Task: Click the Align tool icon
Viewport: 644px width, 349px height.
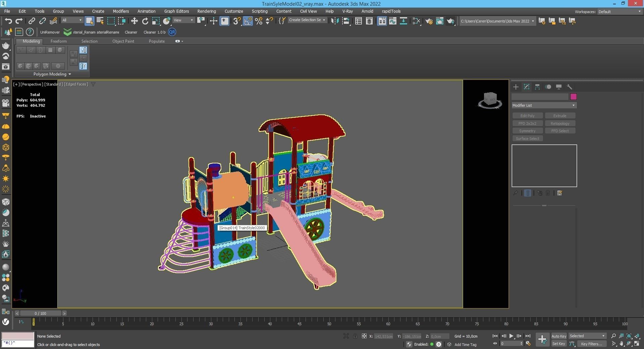Action: [x=346, y=21]
